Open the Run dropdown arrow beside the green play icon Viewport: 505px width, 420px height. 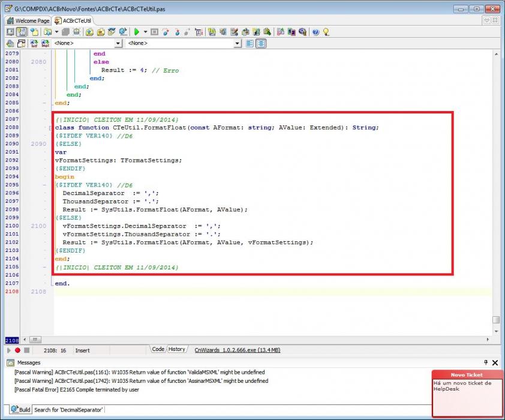pyautogui.click(x=145, y=32)
